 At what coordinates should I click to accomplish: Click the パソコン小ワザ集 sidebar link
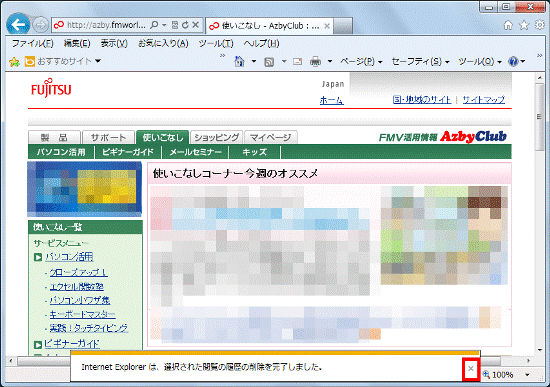tap(80, 300)
